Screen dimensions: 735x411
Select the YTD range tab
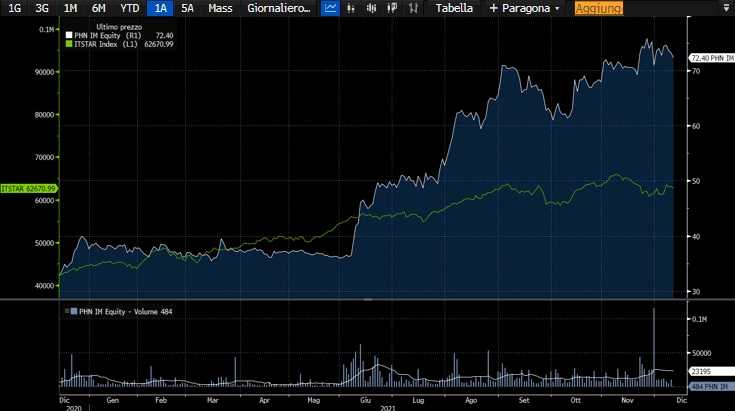pyautogui.click(x=129, y=8)
